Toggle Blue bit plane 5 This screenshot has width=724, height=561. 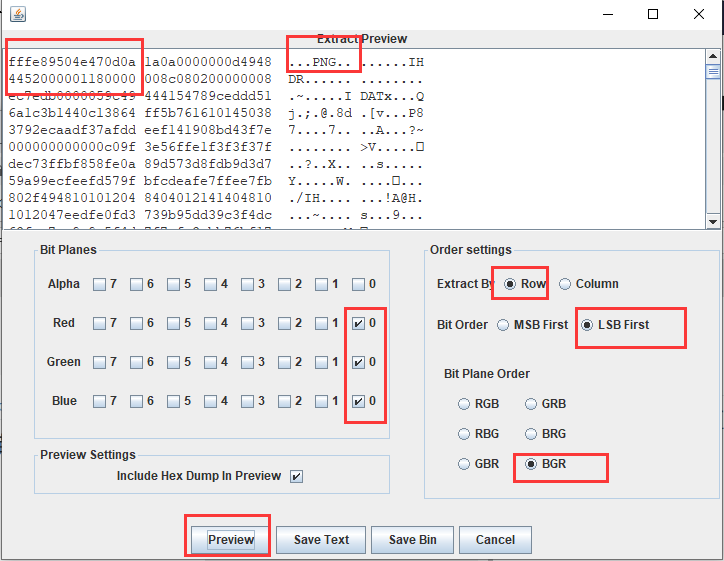coord(173,401)
